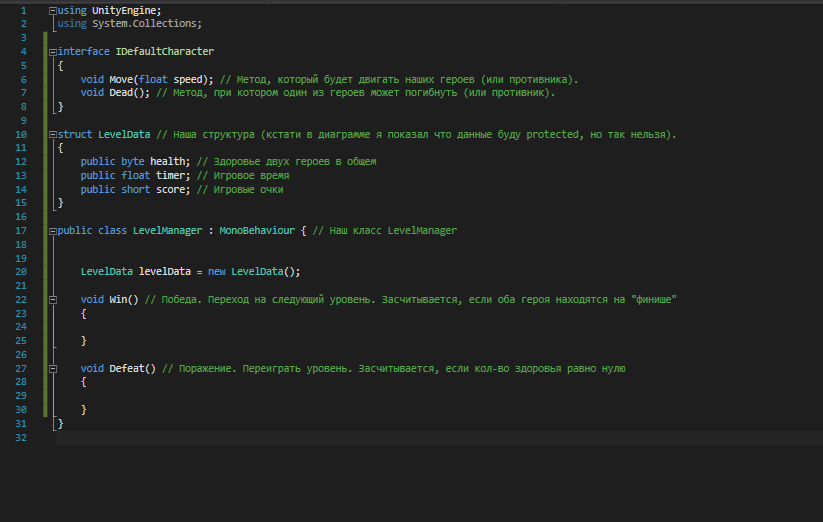The width and height of the screenshot is (823, 522).
Task: Click the levelData variable name
Action: (167, 272)
